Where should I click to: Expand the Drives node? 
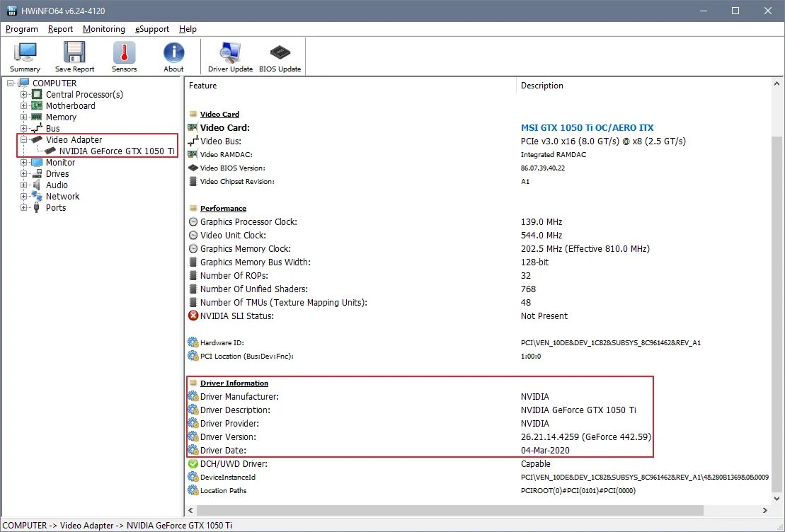tap(23, 173)
